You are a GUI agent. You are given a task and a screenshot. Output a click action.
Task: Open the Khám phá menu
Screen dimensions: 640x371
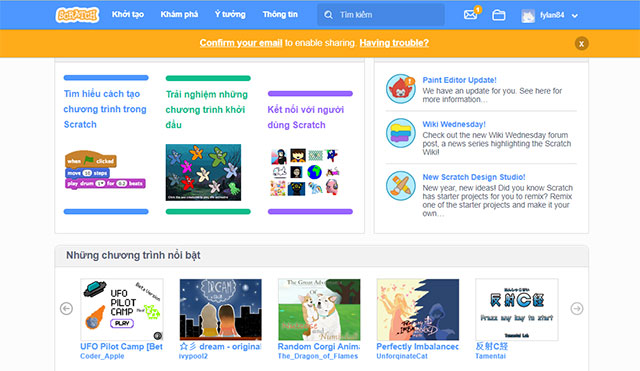(x=179, y=14)
